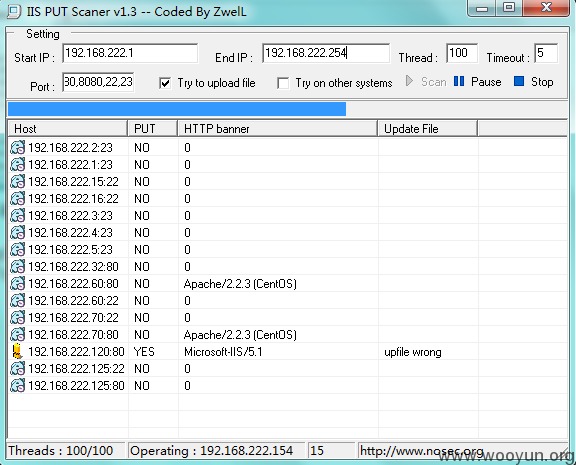Click the YES PUT cell
576x465 pixels.
(x=144, y=352)
